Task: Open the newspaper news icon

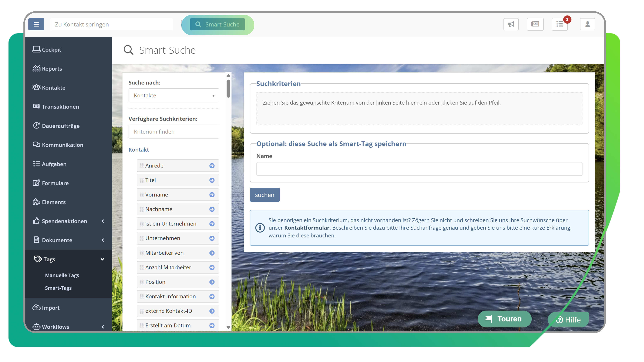Action: 535,24
